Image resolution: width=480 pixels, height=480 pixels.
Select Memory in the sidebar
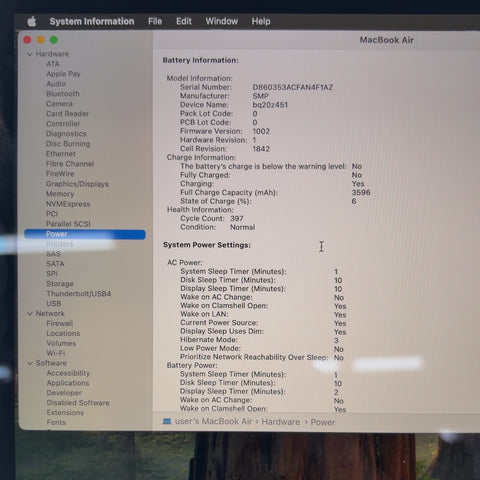click(60, 194)
